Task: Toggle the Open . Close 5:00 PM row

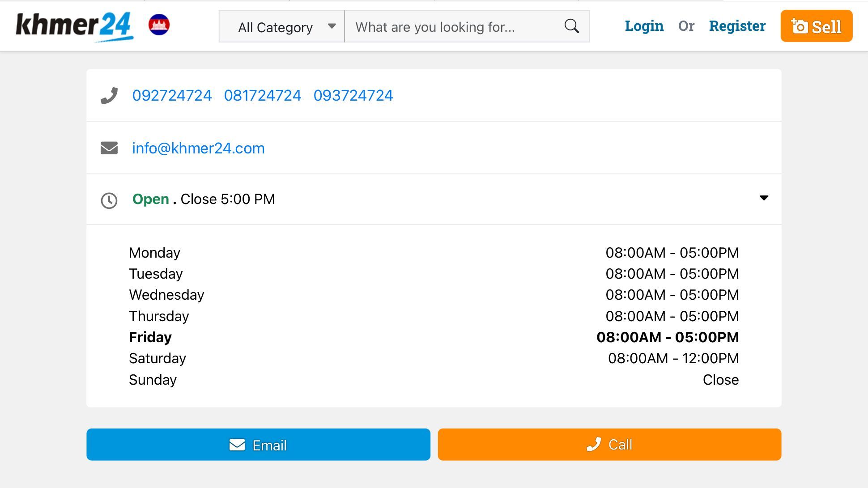Action: point(434,199)
